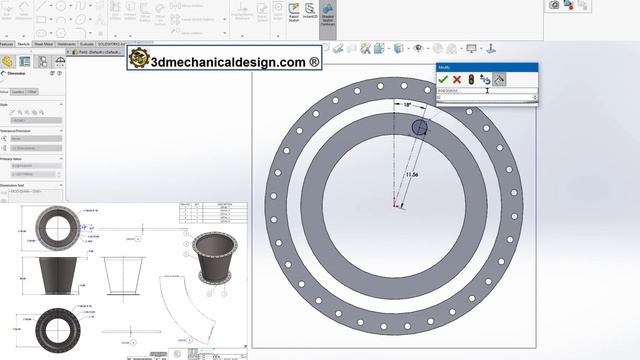The width and height of the screenshot is (640, 360).
Task: Switch to the Sketch tab
Action: (x=24, y=44)
